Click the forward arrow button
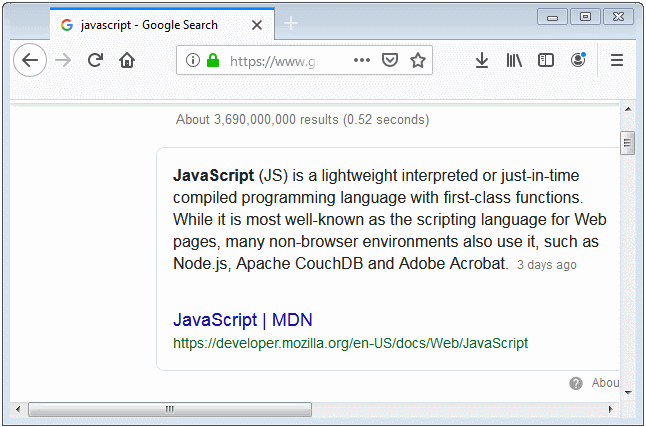 63,61
